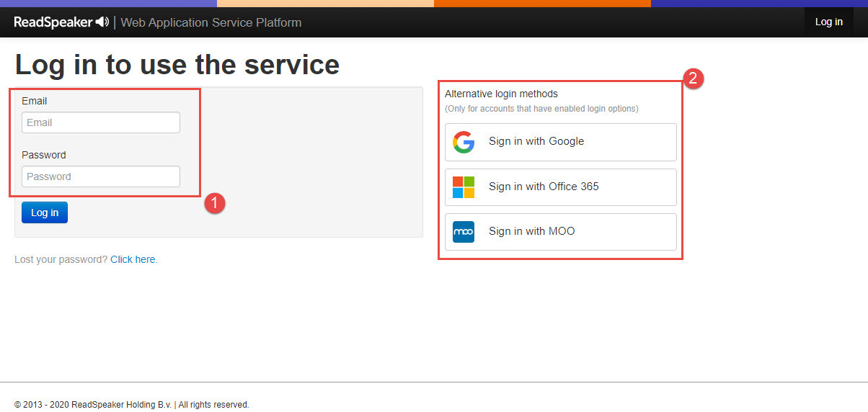
Task: Focus the Email input field
Action: [x=101, y=122]
